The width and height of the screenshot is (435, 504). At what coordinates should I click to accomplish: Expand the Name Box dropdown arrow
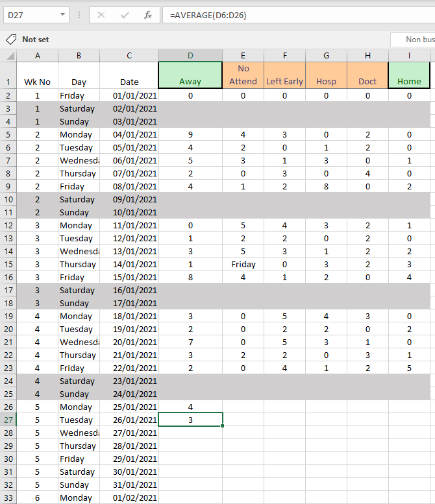click(62, 15)
